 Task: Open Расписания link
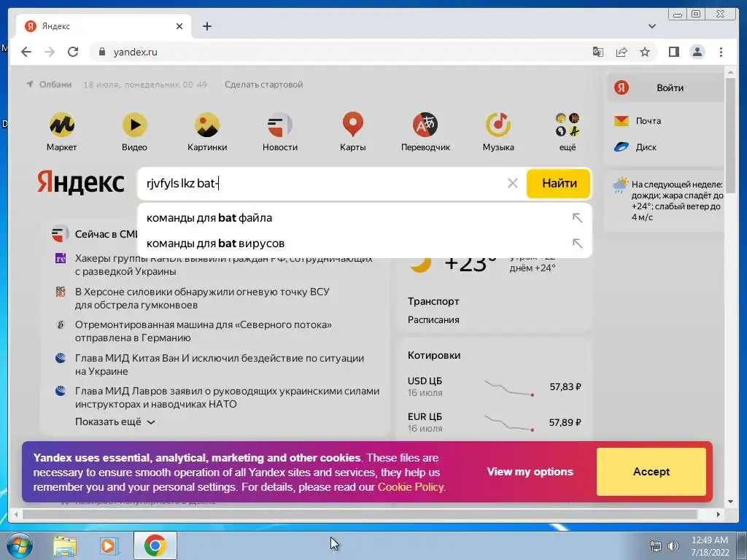pos(433,319)
